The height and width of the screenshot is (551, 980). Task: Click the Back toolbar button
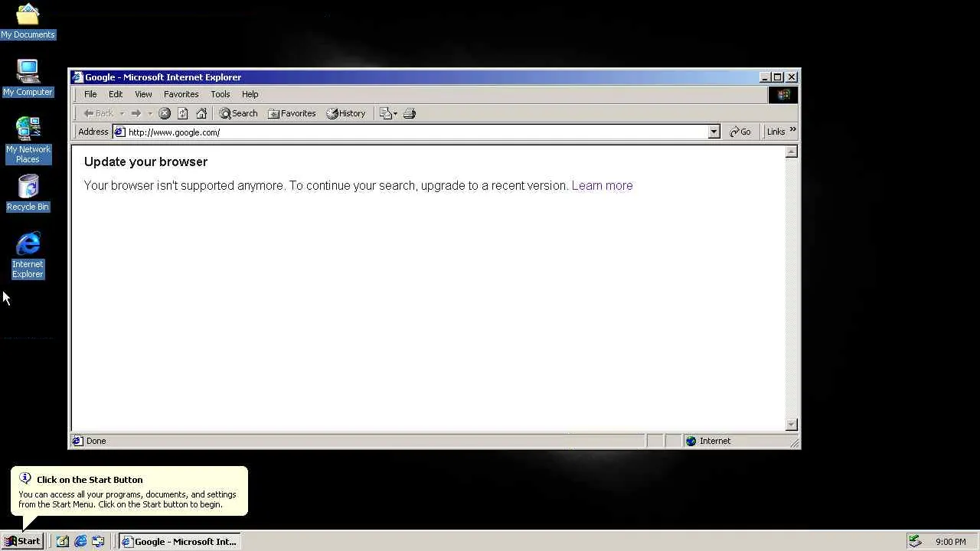pos(98,113)
